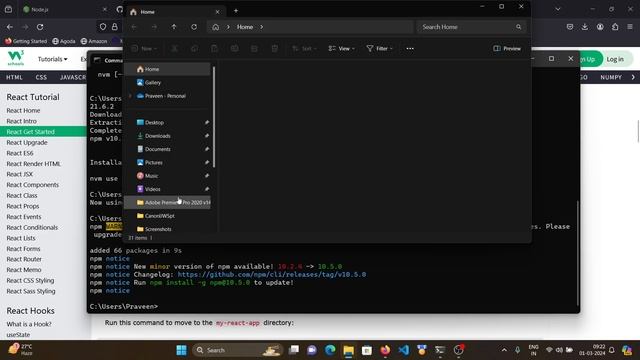Open the See more (three dots) menu in Explorer
The image size is (640, 360).
click(x=410, y=49)
